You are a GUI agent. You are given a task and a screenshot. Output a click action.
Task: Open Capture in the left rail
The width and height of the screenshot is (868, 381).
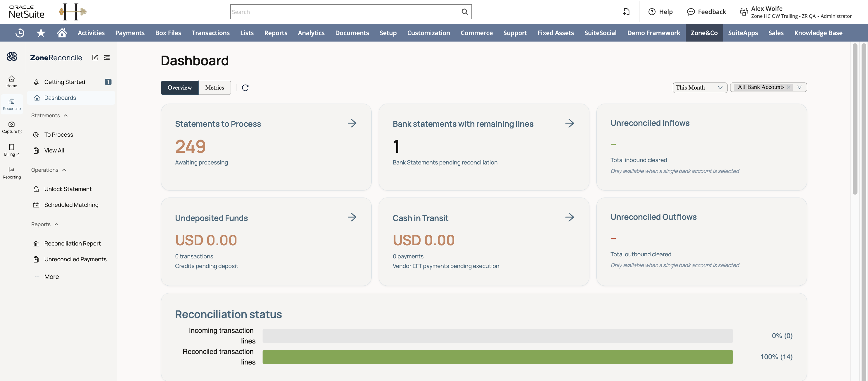(12, 127)
